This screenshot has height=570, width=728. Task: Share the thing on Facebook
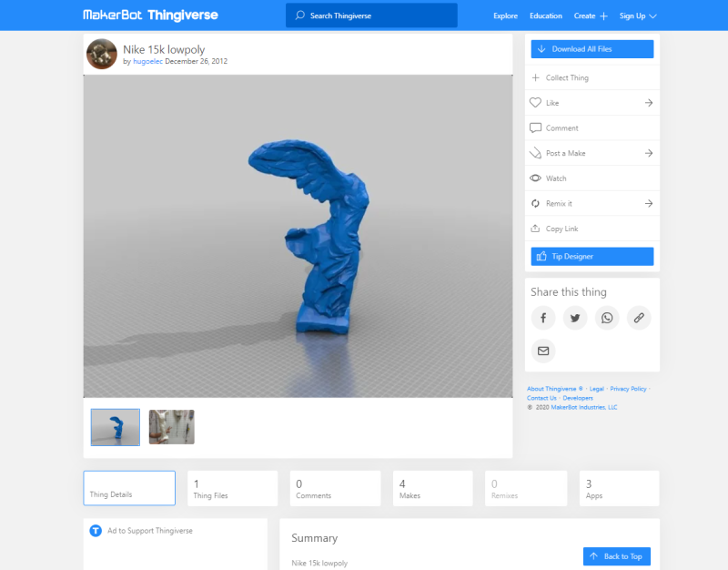click(543, 318)
